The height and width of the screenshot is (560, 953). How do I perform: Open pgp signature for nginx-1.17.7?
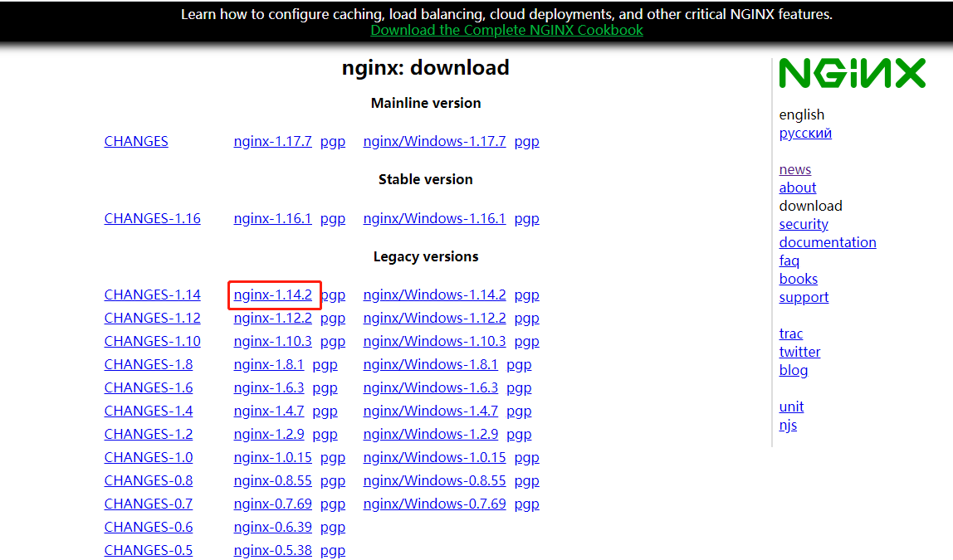coord(332,142)
